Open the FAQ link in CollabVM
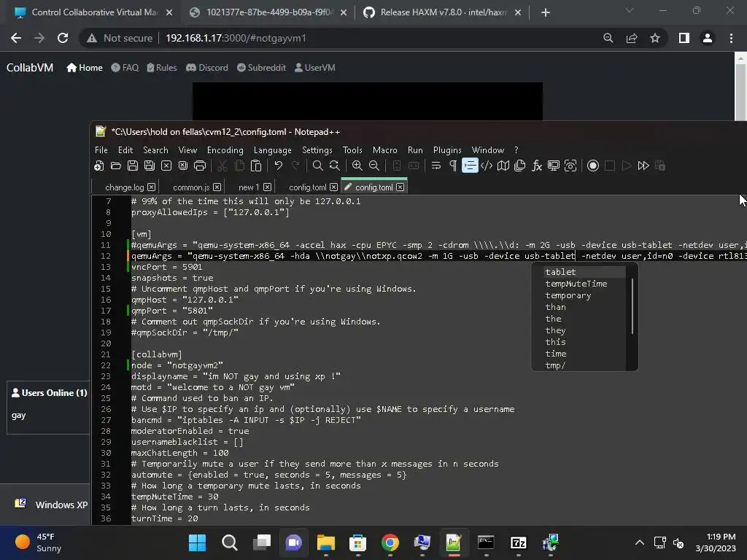 click(x=125, y=68)
